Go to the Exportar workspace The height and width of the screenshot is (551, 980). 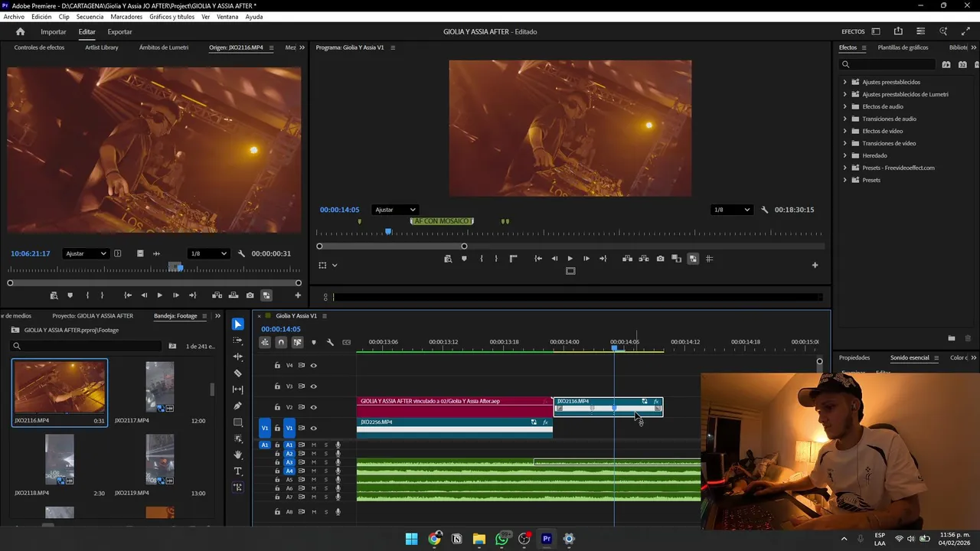click(119, 32)
